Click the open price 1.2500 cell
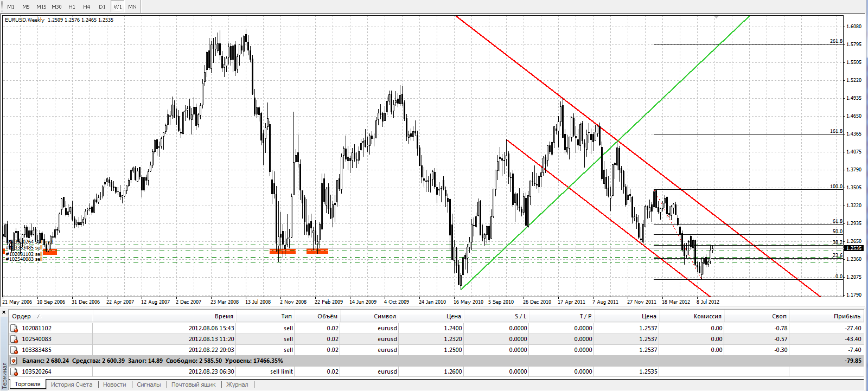 tap(453, 350)
